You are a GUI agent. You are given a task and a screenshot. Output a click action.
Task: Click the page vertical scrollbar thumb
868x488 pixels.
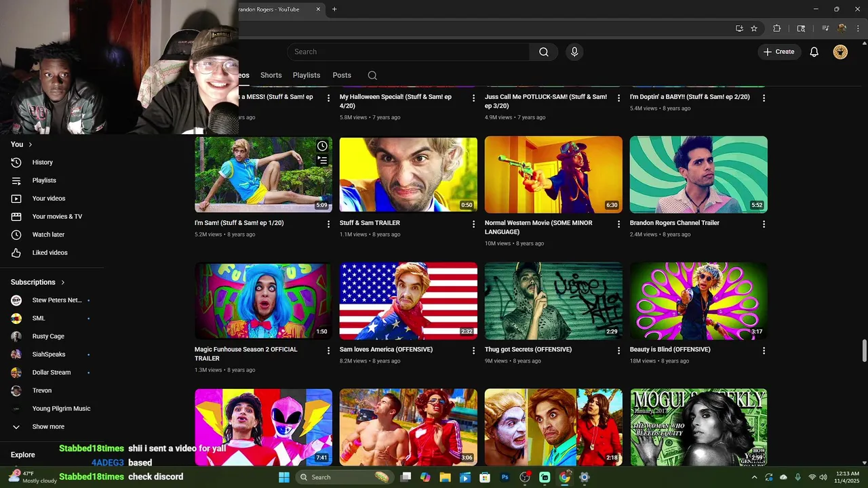point(864,351)
